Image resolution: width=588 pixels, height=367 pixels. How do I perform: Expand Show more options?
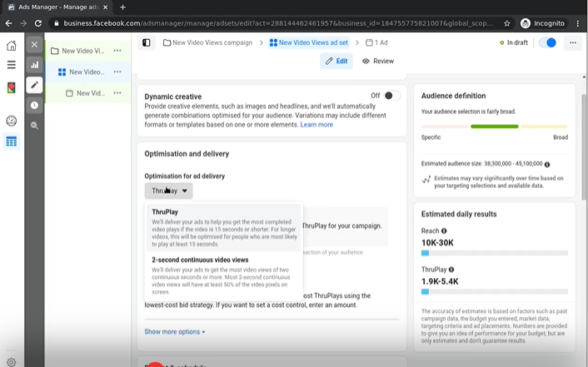pyautogui.click(x=175, y=332)
